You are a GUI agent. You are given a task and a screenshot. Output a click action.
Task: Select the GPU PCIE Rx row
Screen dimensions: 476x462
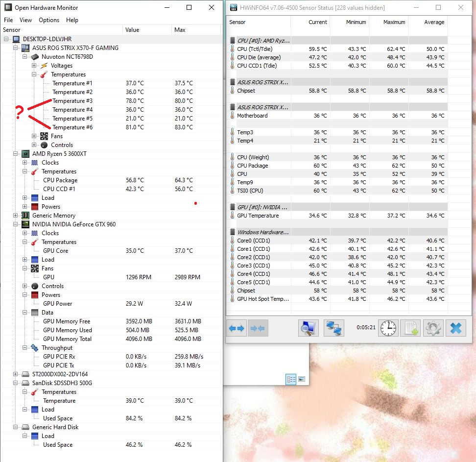(x=112, y=357)
